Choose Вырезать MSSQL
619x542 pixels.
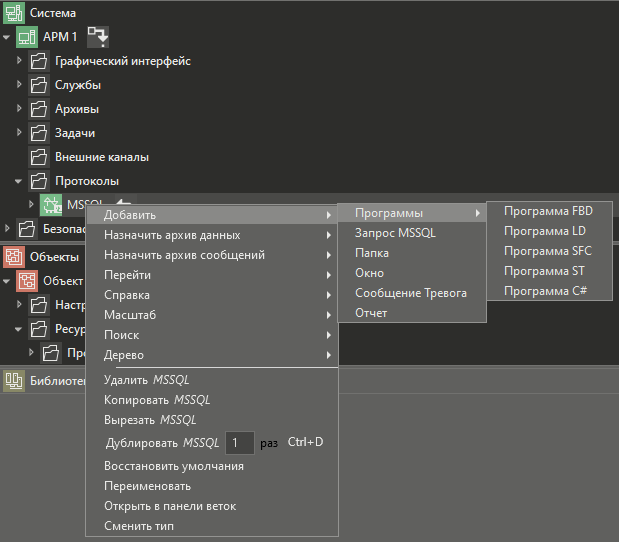point(212,420)
